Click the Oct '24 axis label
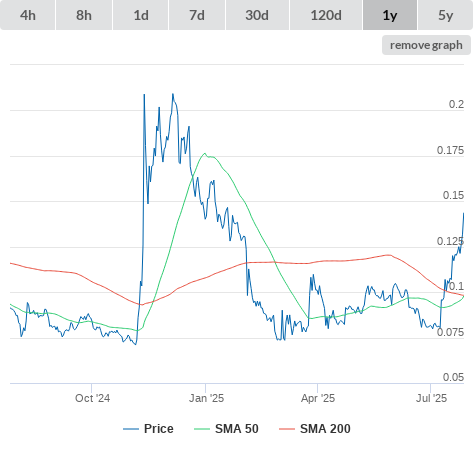 click(x=92, y=398)
